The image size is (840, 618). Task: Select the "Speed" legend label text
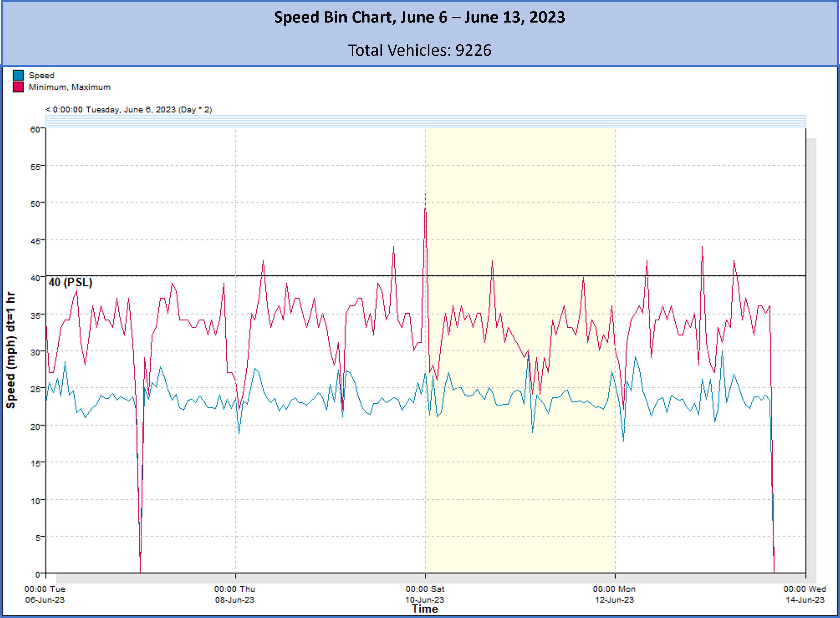tap(41, 76)
